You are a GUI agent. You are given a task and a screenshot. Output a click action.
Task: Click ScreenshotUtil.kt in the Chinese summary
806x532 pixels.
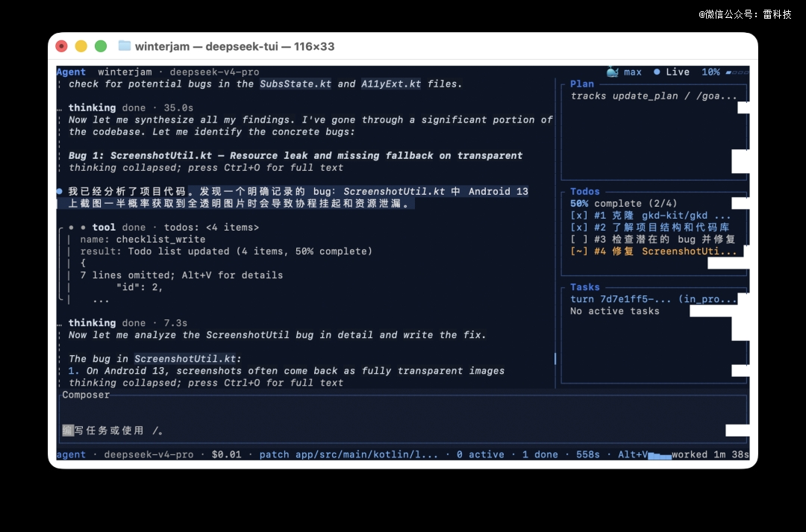[394, 191]
